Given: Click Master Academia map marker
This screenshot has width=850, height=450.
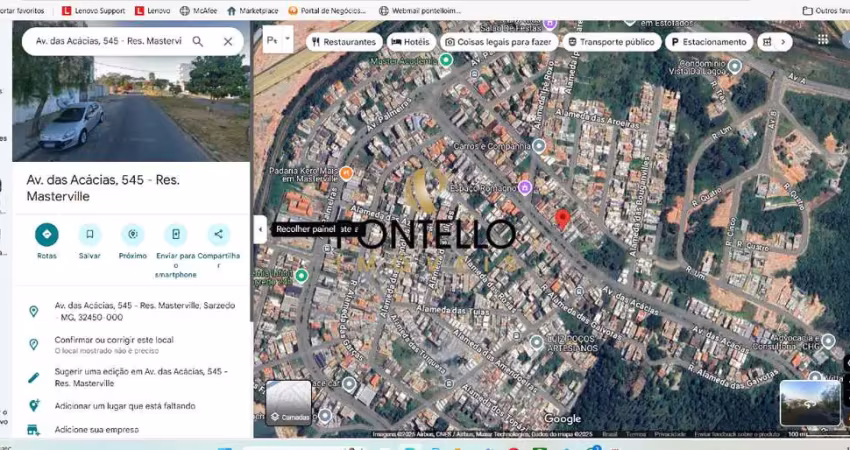Looking at the screenshot, I should pyautogui.click(x=446, y=60).
